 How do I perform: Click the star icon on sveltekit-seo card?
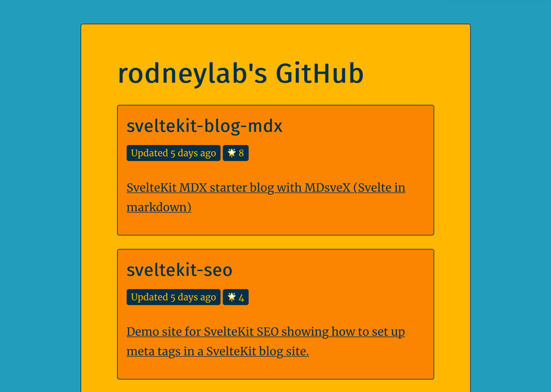point(231,297)
